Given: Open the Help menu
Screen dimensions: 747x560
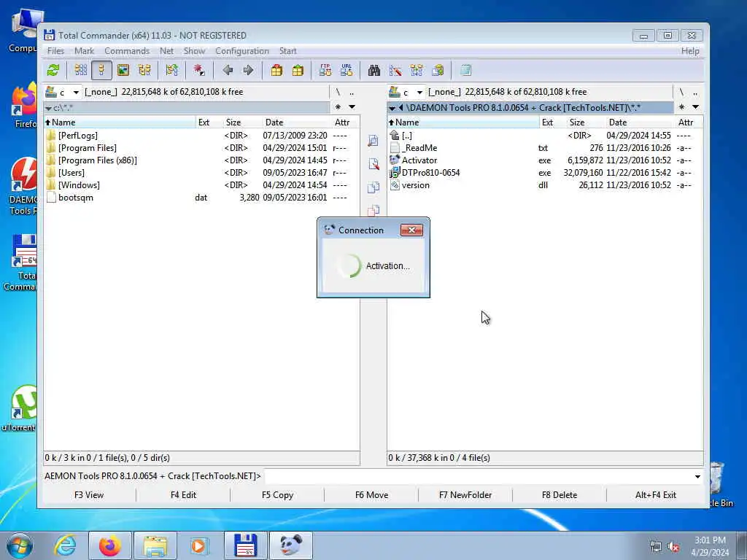Looking at the screenshot, I should 690,51.
